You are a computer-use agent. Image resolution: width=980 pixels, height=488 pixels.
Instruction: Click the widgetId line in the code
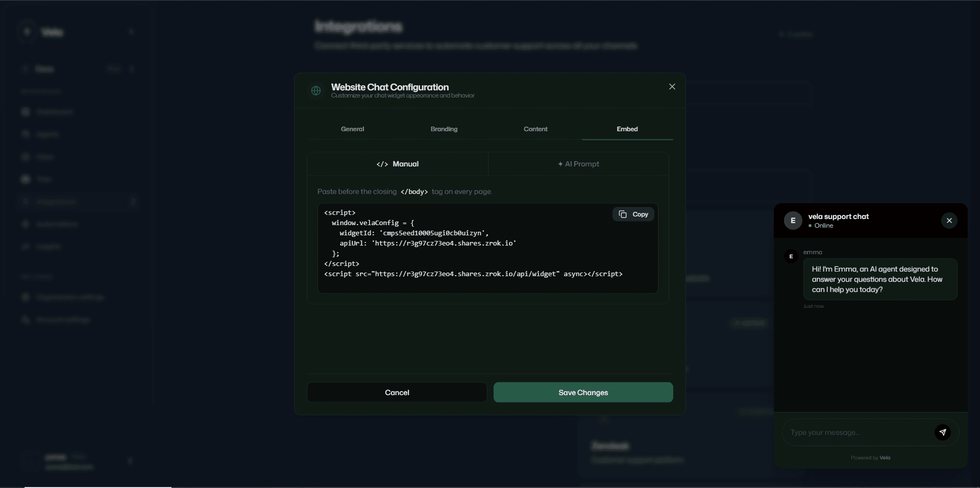[x=414, y=233]
